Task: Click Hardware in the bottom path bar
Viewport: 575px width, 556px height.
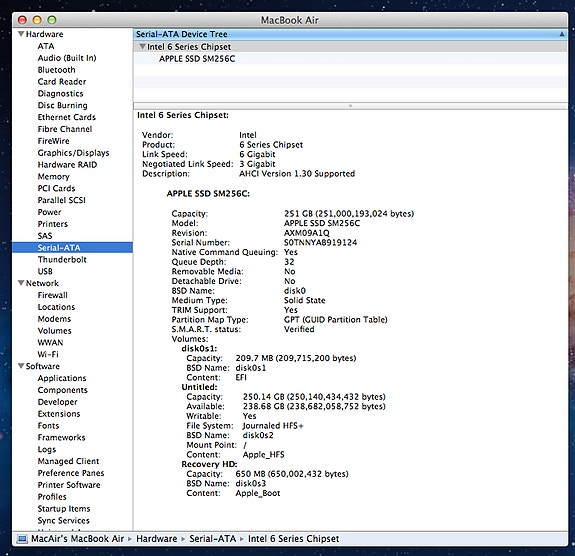Action: pos(157,538)
